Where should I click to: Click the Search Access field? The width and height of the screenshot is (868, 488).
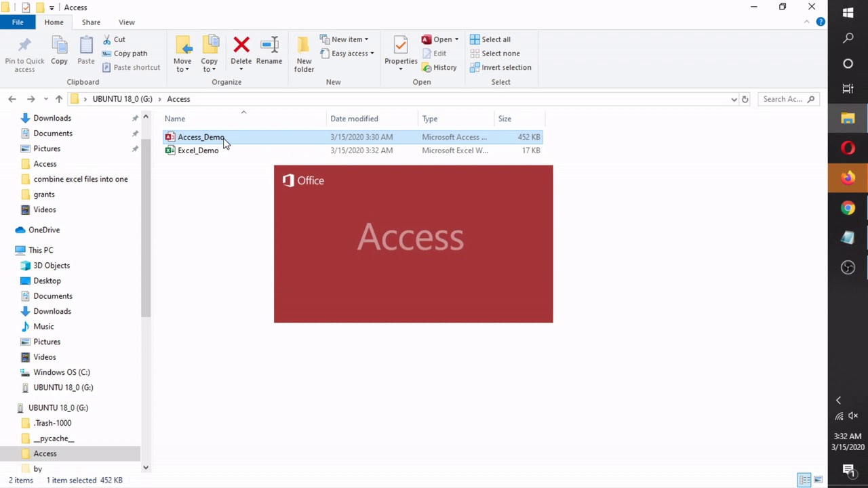pos(788,99)
